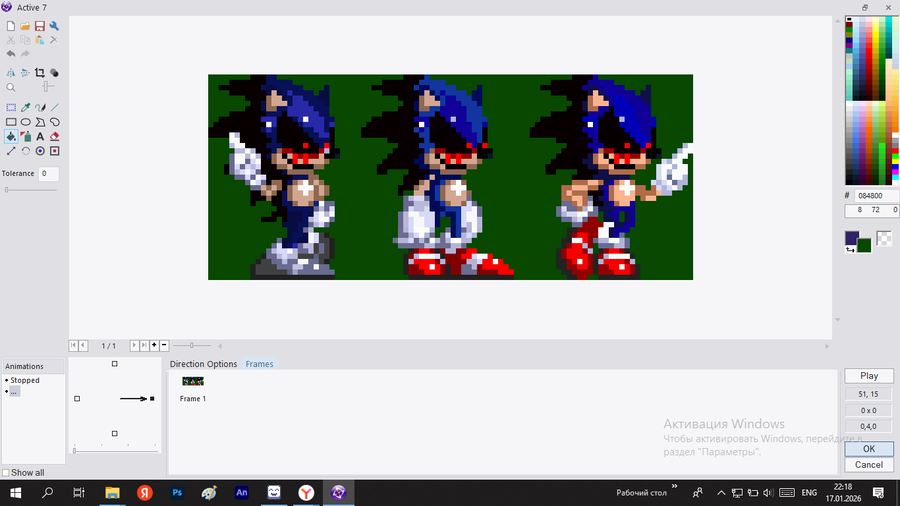The width and height of the screenshot is (900, 506).
Task: Click the Redo arrow icon
Action: 25,54
